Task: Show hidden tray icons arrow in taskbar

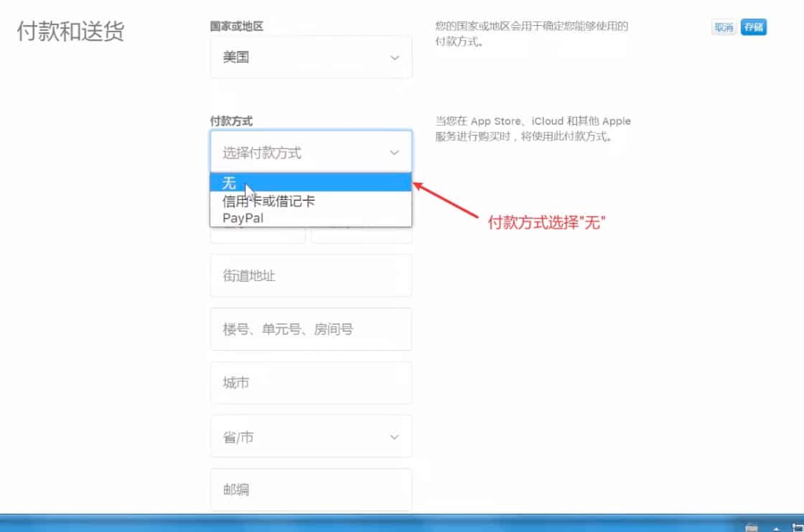Action: [x=777, y=528]
